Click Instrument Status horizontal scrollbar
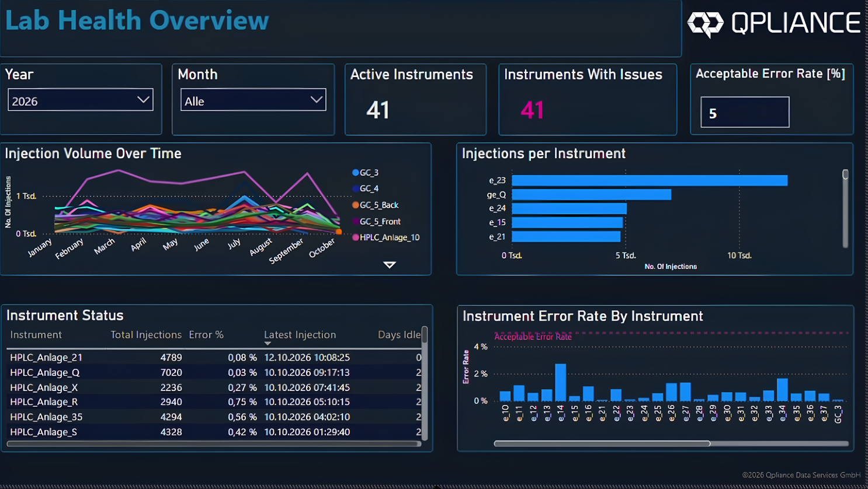This screenshot has height=489, width=868. (214, 444)
